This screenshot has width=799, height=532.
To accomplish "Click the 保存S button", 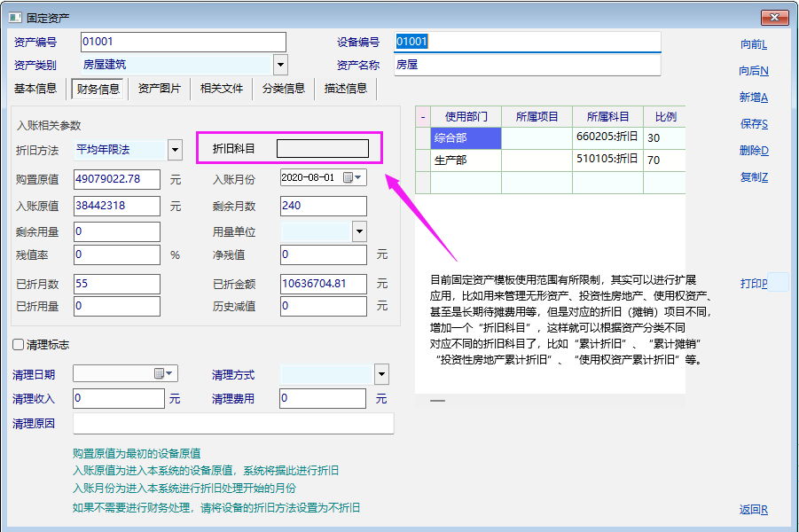I will pos(753,124).
